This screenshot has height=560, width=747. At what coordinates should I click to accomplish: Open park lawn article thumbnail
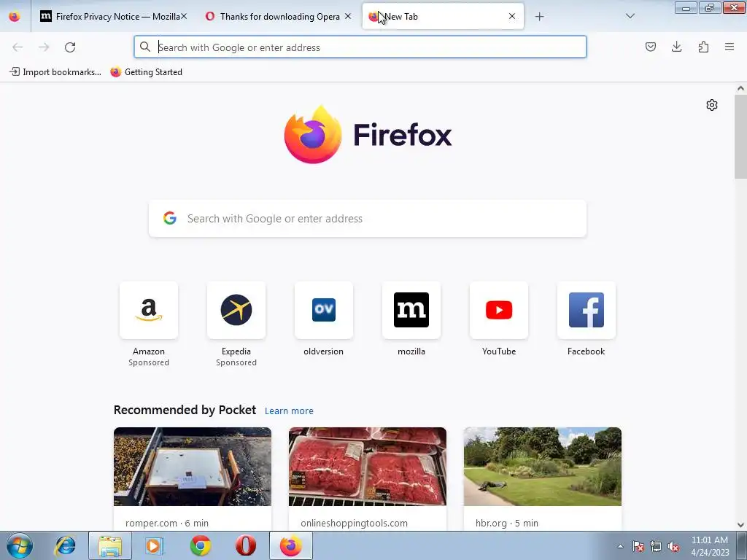point(543,467)
